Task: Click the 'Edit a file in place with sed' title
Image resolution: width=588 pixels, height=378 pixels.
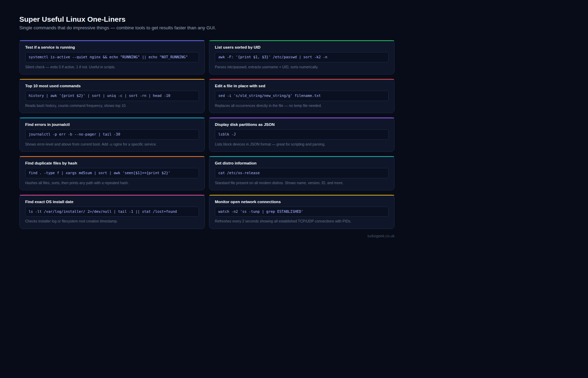Action: click(240, 86)
